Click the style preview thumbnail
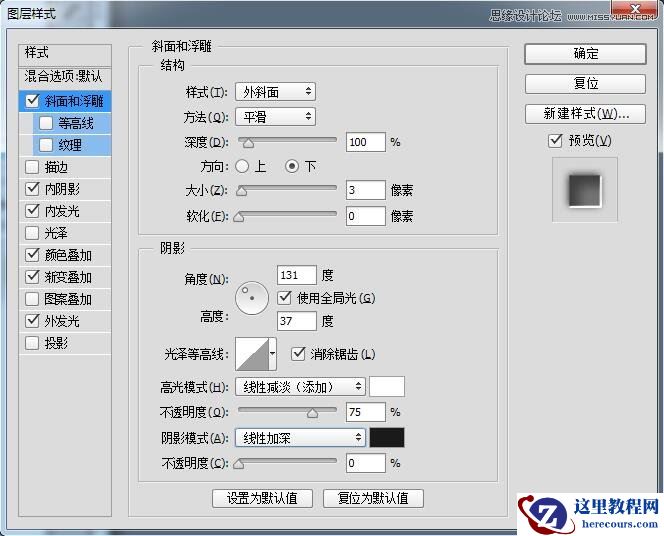The image size is (664, 536). pos(585,190)
